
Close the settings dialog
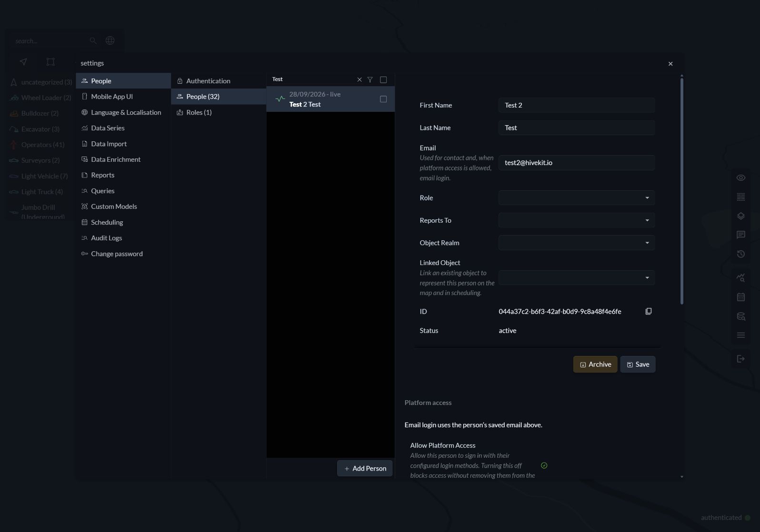pos(670,64)
